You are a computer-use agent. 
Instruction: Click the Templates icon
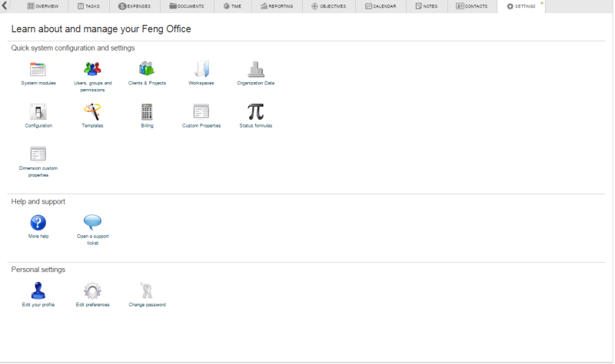pyautogui.click(x=92, y=111)
